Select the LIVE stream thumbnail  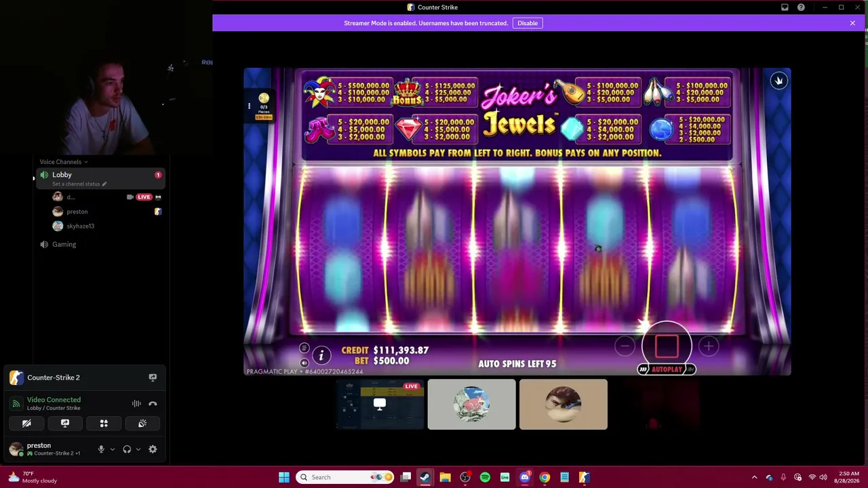tap(380, 405)
